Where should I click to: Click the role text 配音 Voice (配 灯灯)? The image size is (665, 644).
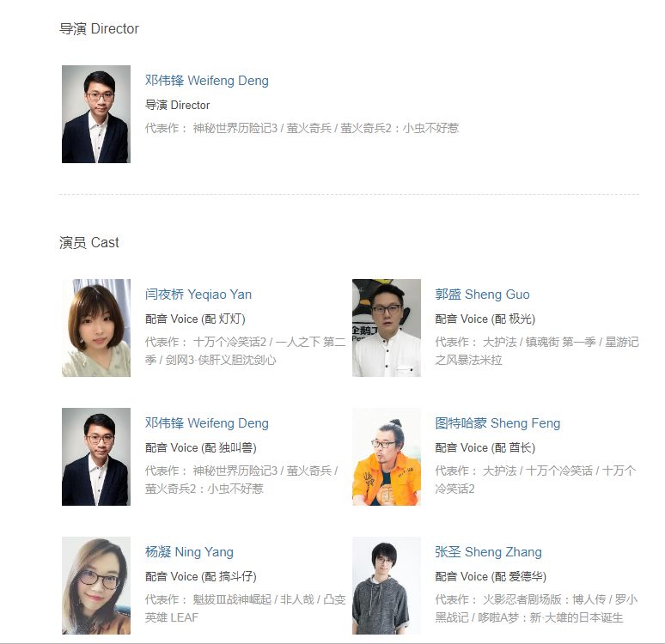(195, 319)
